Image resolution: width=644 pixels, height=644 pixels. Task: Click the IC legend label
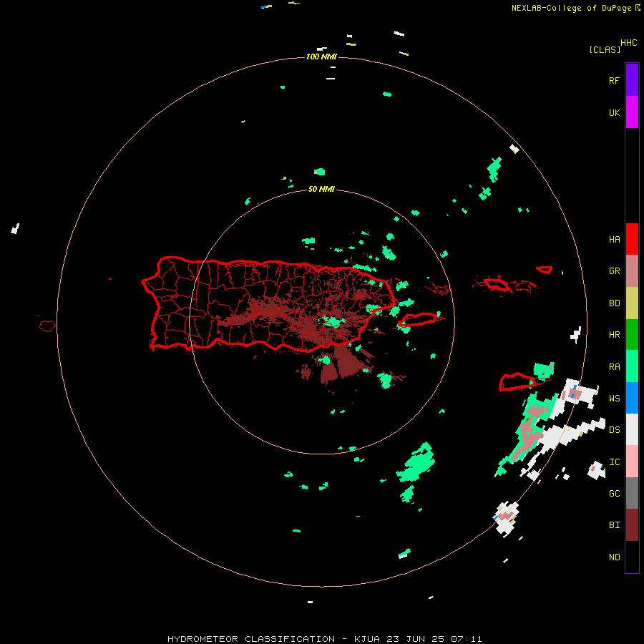point(614,462)
